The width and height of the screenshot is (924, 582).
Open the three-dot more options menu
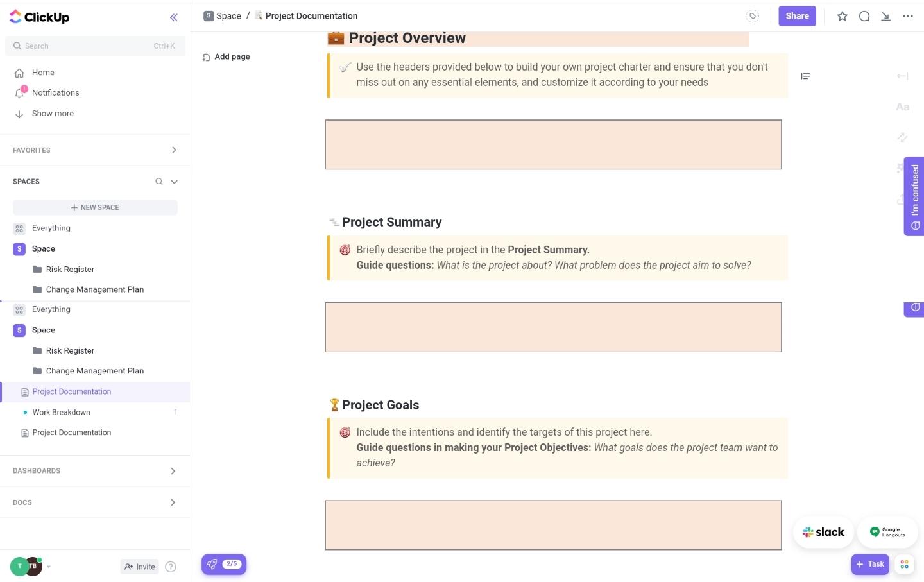coord(907,16)
